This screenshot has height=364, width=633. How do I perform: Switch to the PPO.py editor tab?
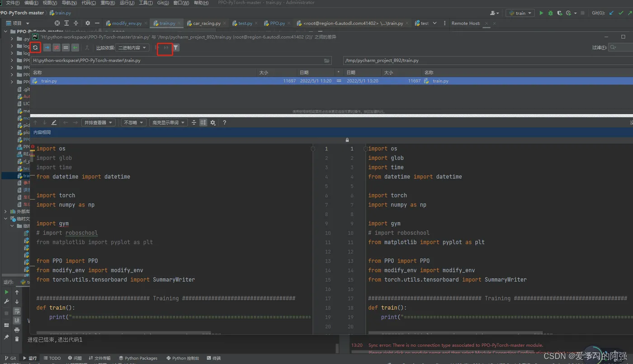[277, 23]
